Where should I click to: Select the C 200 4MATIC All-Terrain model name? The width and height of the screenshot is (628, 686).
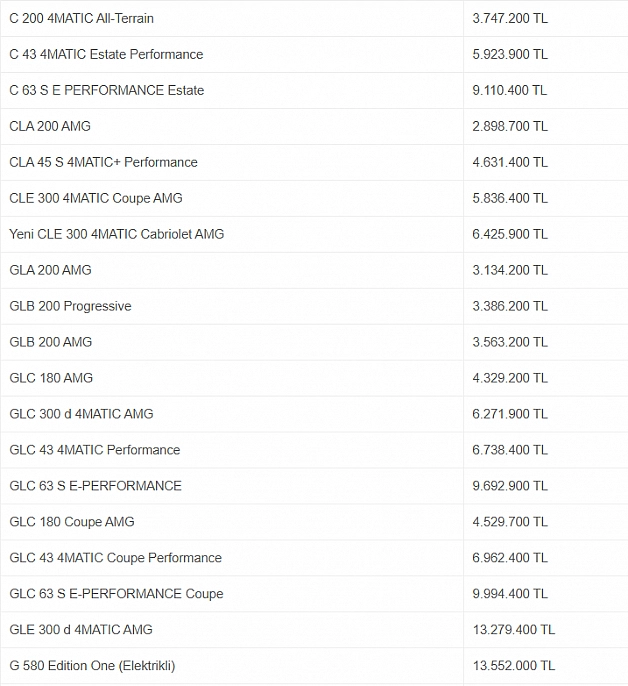click(81, 18)
